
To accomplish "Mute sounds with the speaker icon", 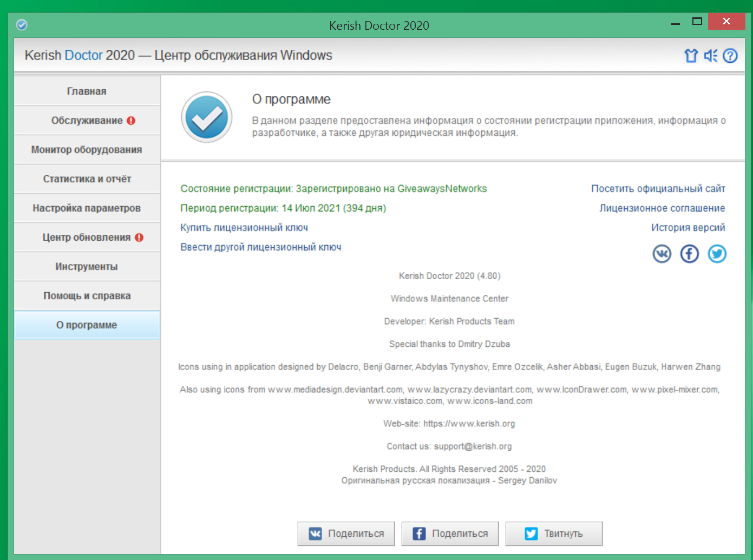I will coord(710,56).
